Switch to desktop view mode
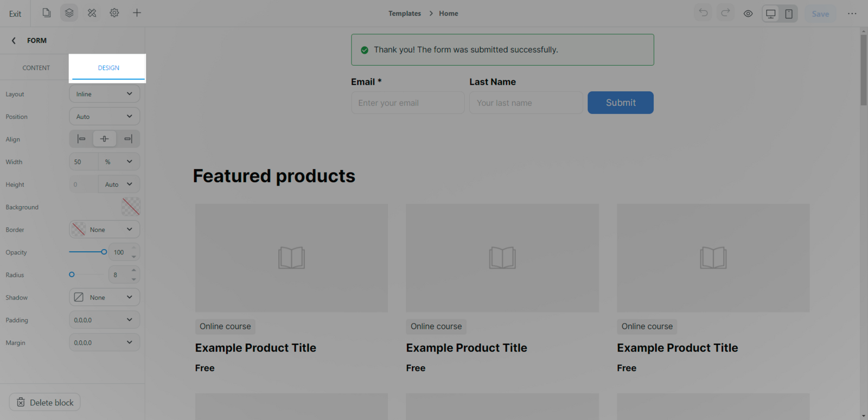This screenshot has width=868, height=420. pos(770,14)
